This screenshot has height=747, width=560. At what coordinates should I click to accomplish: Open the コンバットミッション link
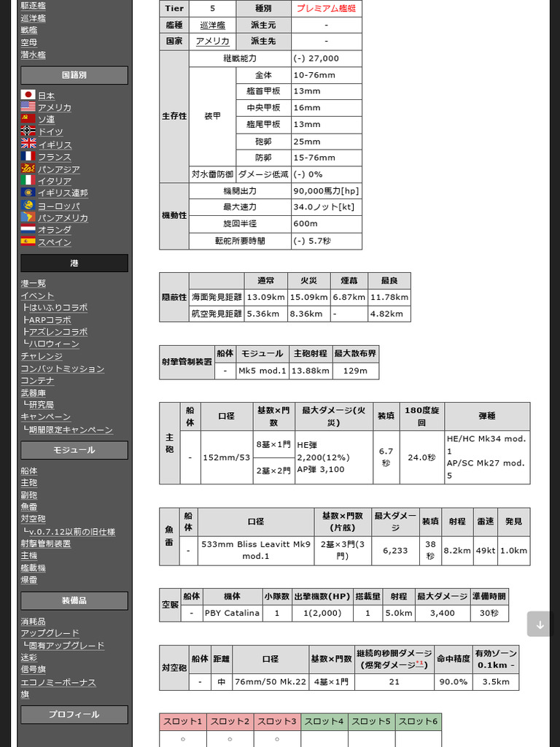coord(63,368)
